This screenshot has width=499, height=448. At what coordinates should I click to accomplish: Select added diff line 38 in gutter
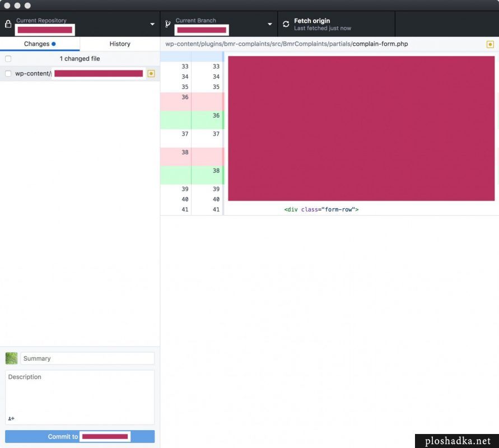192,175
